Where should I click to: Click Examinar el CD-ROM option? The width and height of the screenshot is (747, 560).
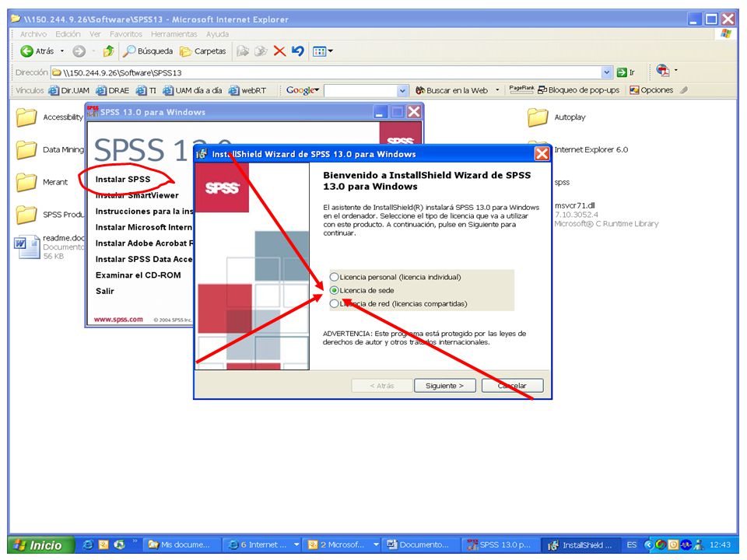[x=139, y=275]
